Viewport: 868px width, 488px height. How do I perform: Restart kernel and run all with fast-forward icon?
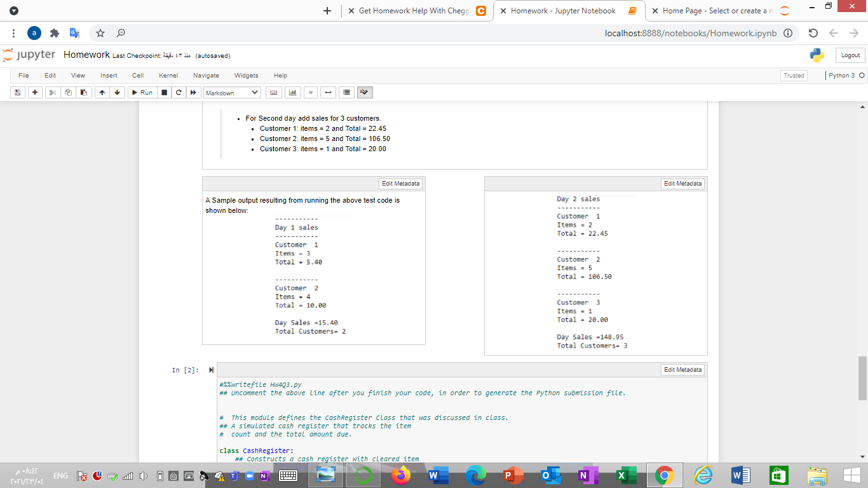[194, 92]
